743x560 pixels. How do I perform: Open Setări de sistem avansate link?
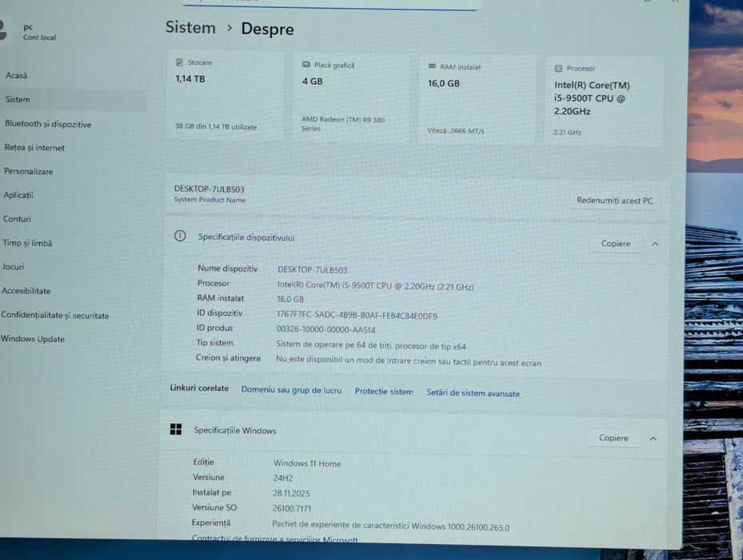[473, 393]
